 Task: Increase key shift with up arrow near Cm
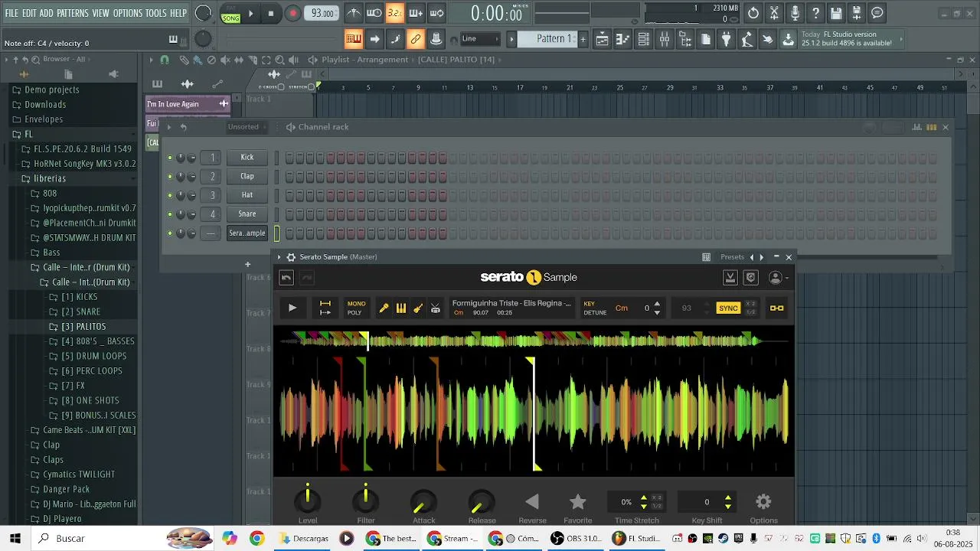click(657, 304)
